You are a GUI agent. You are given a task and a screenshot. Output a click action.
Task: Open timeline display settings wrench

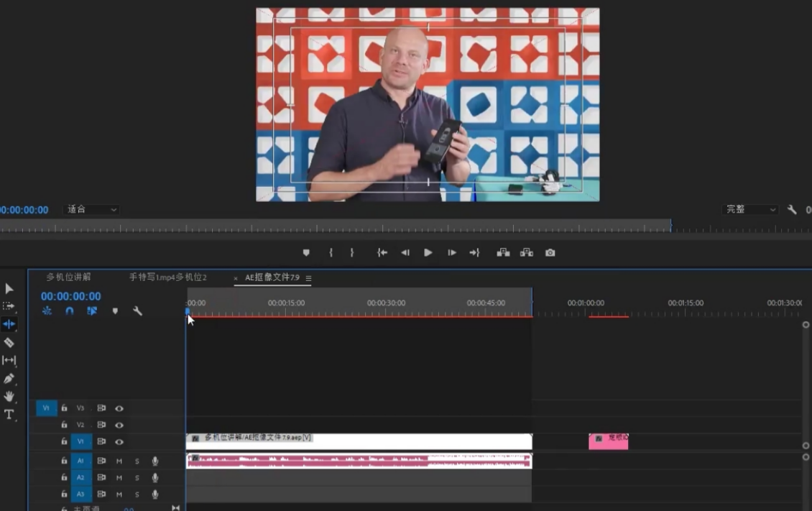point(137,311)
